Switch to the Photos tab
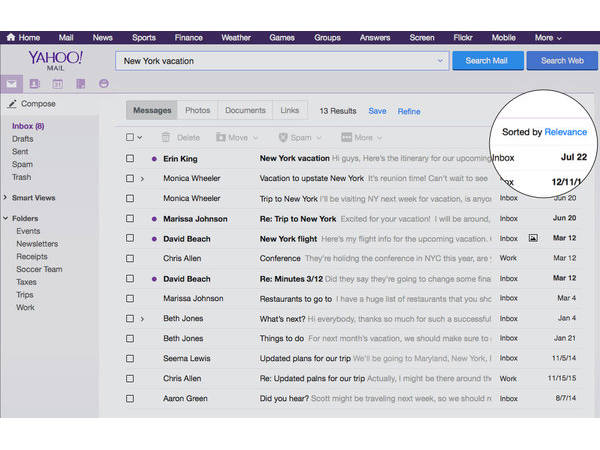The width and height of the screenshot is (600, 450). [197, 110]
